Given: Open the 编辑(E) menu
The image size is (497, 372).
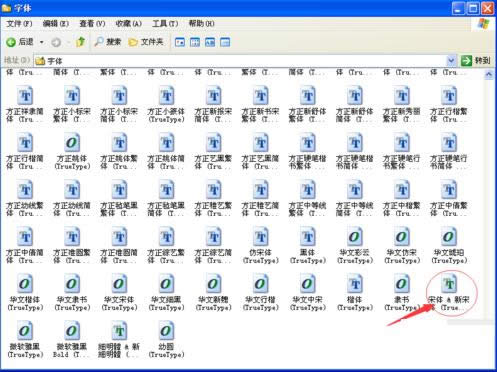Looking at the screenshot, I should tap(56, 24).
